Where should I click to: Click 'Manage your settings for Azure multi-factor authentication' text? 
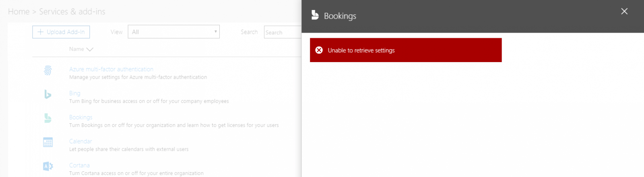coord(138,77)
